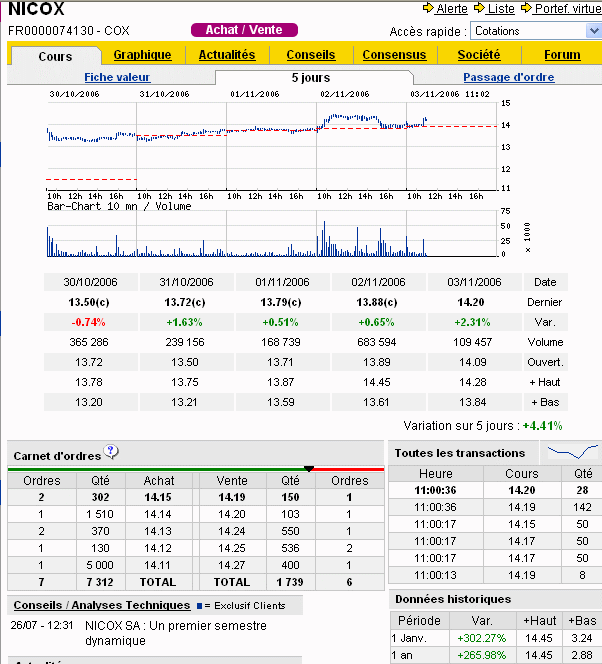Switch to the Cours tab
Image resolution: width=602 pixels, height=664 pixels.
55,56
